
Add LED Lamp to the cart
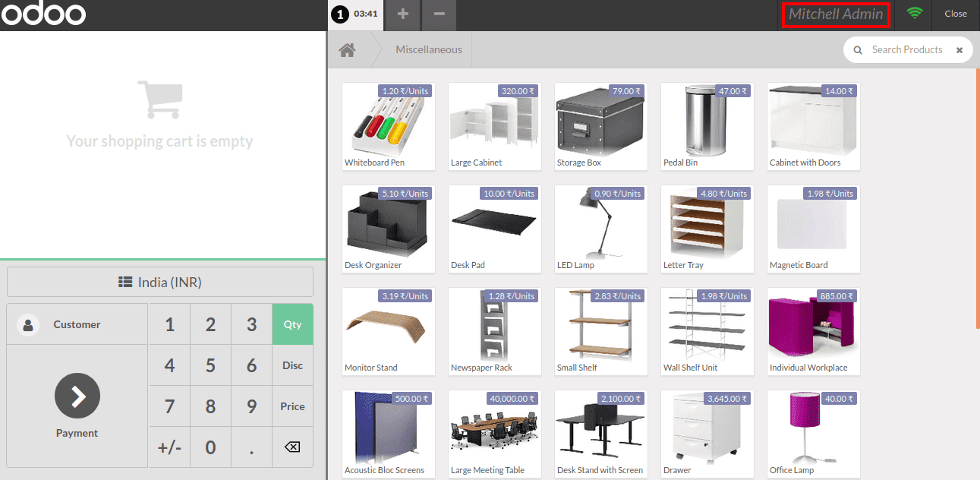coord(601,229)
